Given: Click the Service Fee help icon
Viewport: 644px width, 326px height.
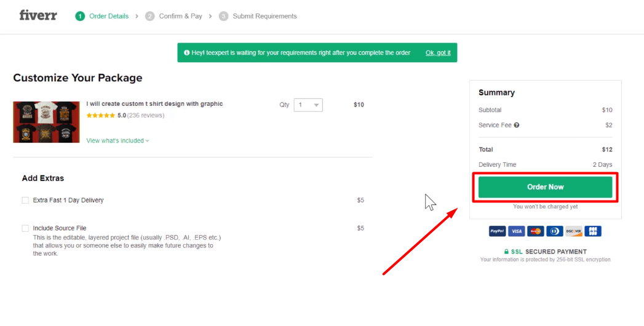Looking at the screenshot, I should (x=517, y=125).
